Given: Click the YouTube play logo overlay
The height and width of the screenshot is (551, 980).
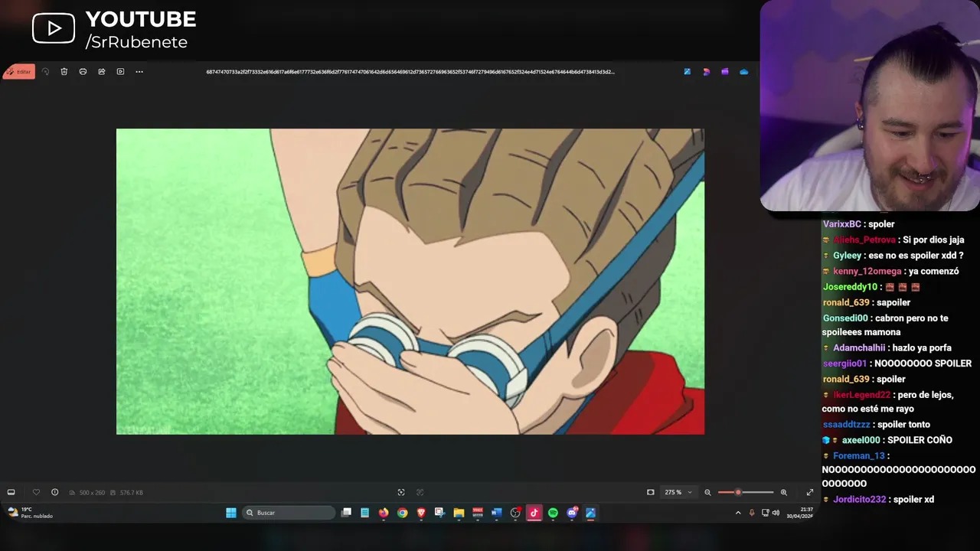Looking at the screenshot, I should tap(54, 29).
